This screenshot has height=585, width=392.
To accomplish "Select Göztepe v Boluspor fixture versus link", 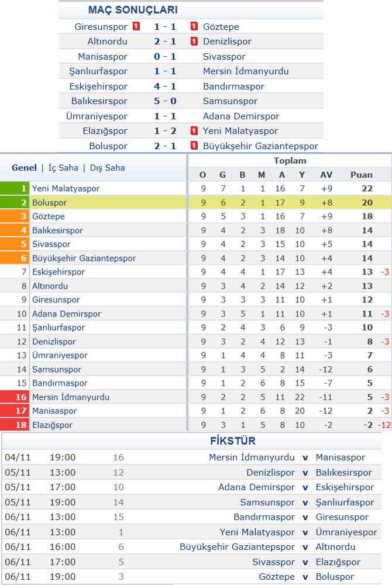I will (x=305, y=577).
